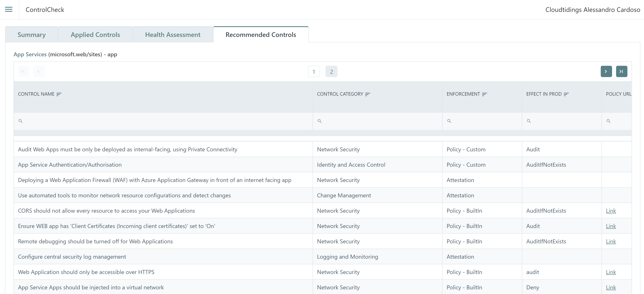Open policy link for HTTPS-only control
Screen dimensions: 644x294
(x=611, y=272)
